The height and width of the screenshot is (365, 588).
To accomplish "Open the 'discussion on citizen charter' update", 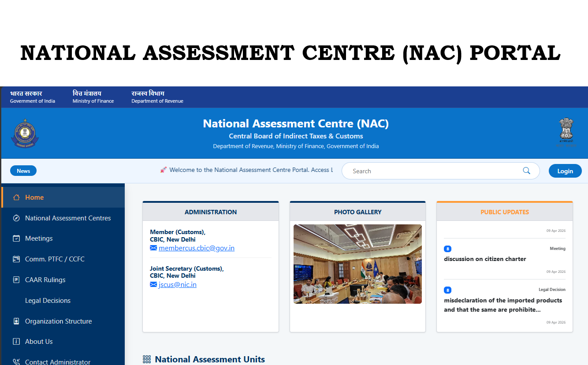I will [x=485, y=259].
